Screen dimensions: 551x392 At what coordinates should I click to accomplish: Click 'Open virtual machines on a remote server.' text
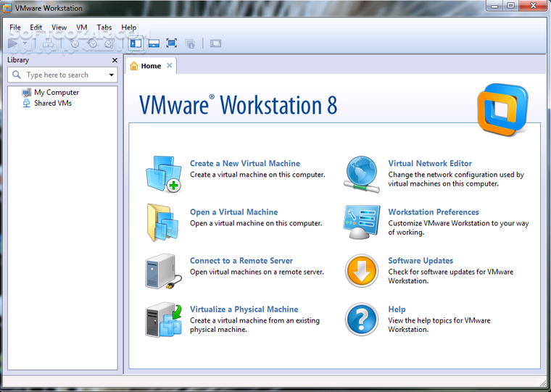coord(257,272)
